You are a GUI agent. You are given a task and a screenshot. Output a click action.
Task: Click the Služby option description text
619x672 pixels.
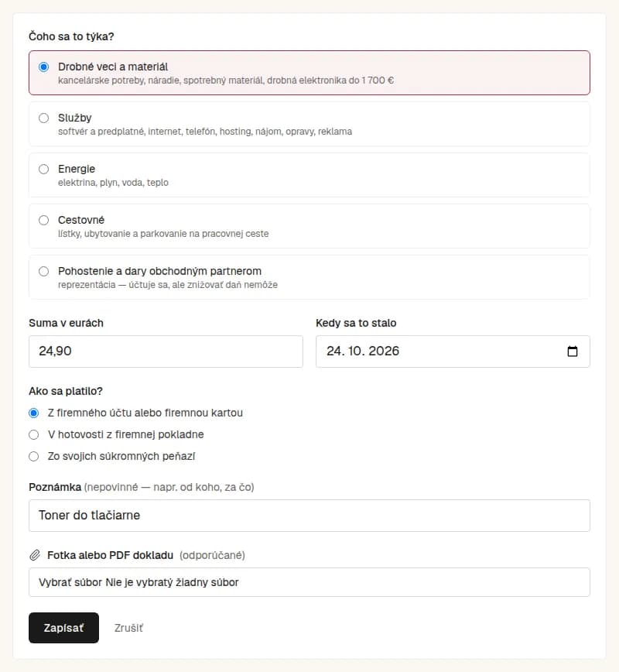coord(205,132)
